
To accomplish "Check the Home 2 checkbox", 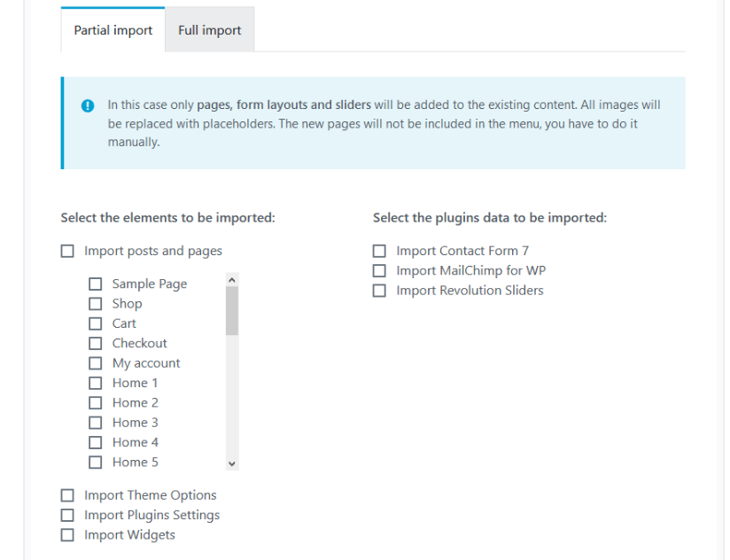I will pyautogui.click(x=96, y=402).
